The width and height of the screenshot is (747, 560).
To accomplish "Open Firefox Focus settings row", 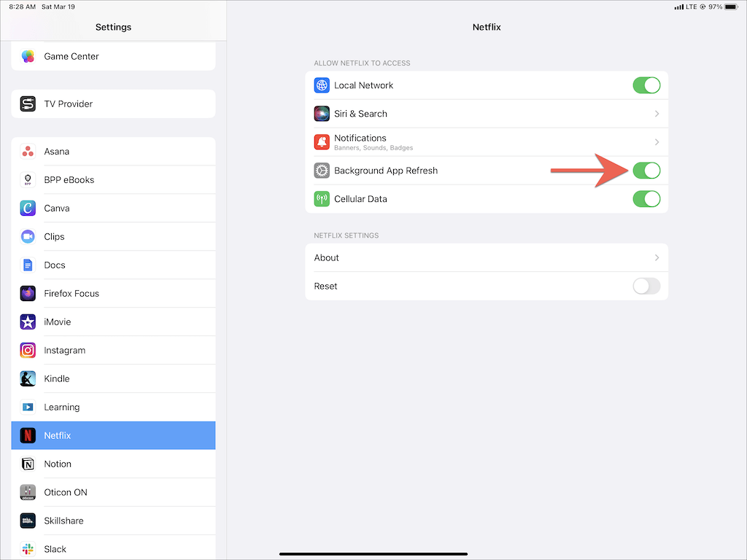I will coord(113,293).
